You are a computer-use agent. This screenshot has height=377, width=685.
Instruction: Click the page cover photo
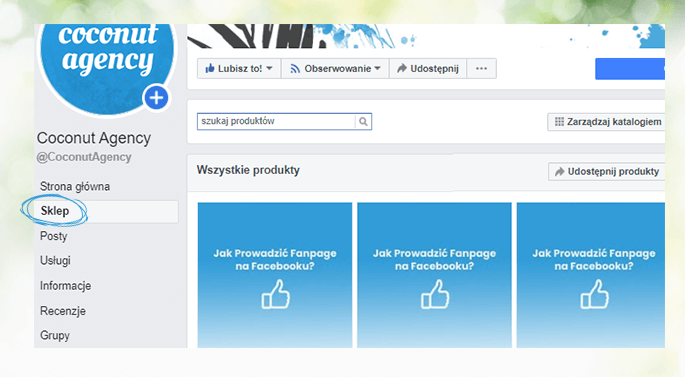426,36
